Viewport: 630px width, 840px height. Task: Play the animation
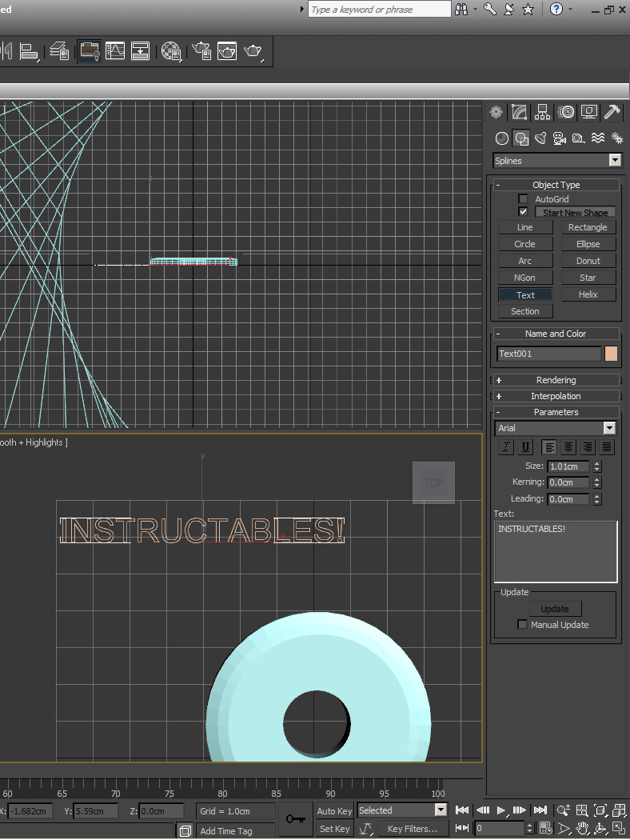click(501, 810)
